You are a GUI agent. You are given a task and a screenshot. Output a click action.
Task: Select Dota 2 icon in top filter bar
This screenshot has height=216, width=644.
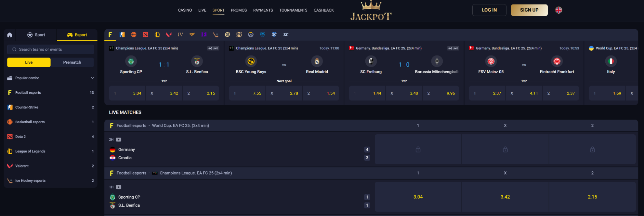pos(146,35)
